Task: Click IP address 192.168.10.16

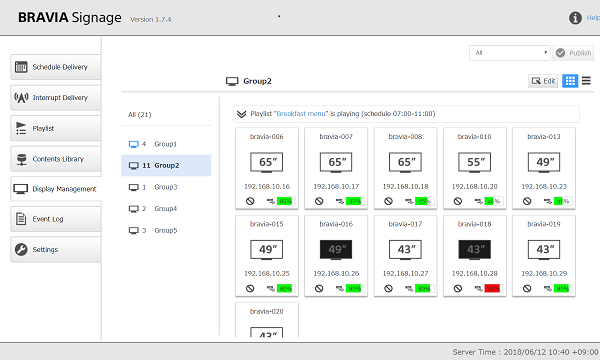Action: 267,186
